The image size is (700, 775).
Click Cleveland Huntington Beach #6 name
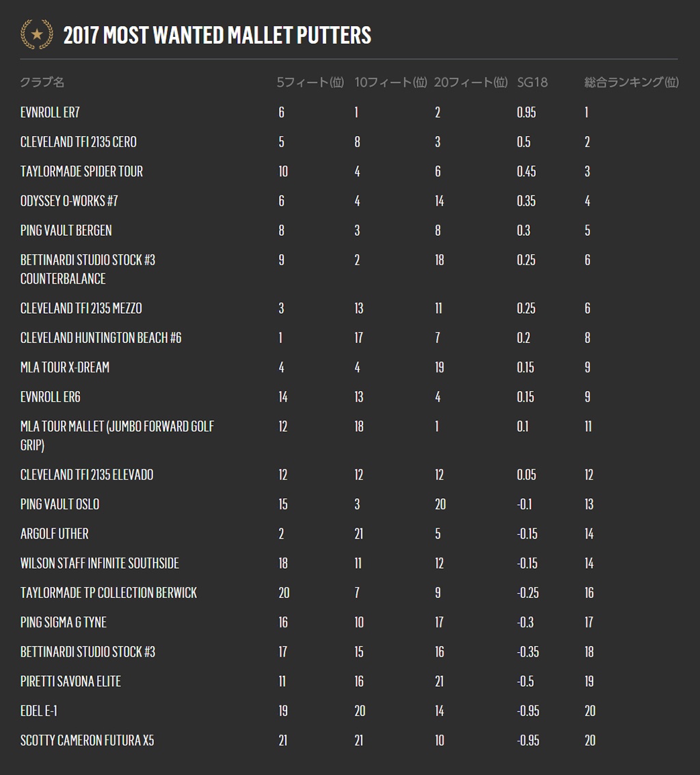coord(101,338)
